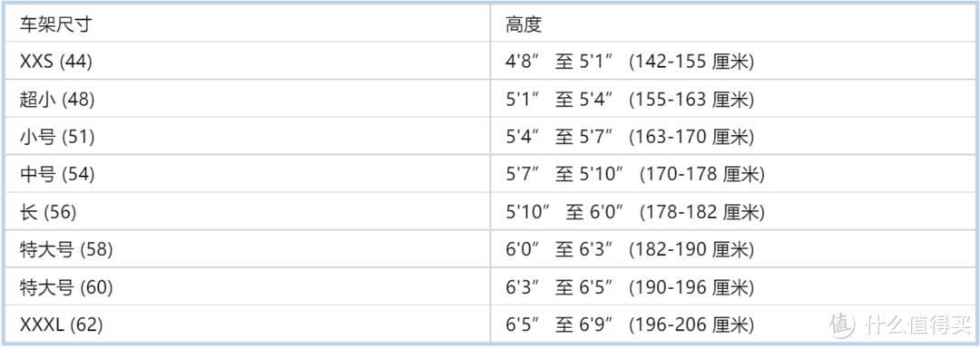
Task: Select the 特大号 (58) frame size cell
Action: coord(248,249)
